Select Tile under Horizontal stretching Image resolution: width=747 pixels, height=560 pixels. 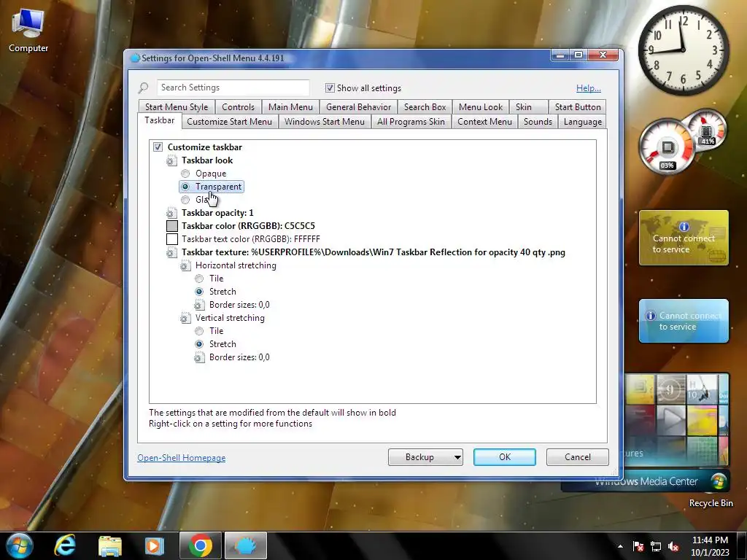pos(199,279)
